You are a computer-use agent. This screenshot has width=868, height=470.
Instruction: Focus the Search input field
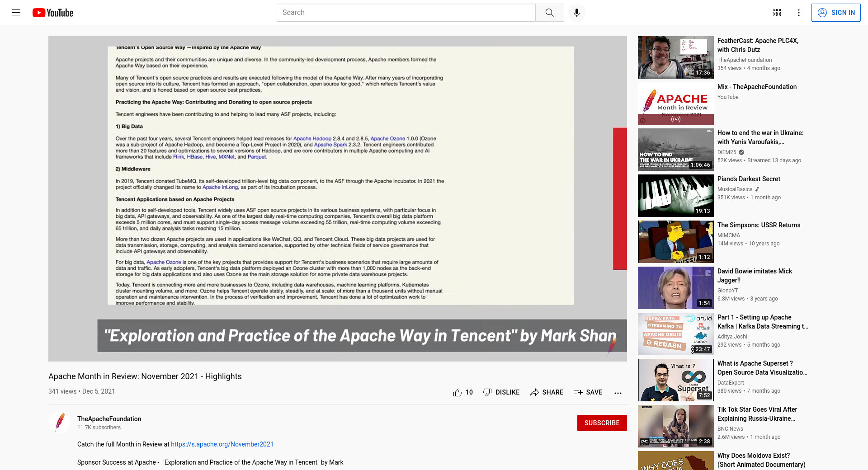point(406,13)
